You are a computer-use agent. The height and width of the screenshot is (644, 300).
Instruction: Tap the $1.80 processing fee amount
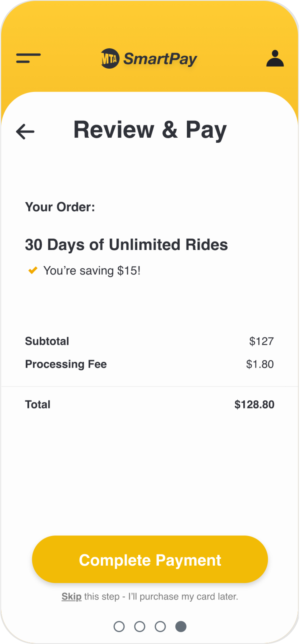[x=260, y=364]
